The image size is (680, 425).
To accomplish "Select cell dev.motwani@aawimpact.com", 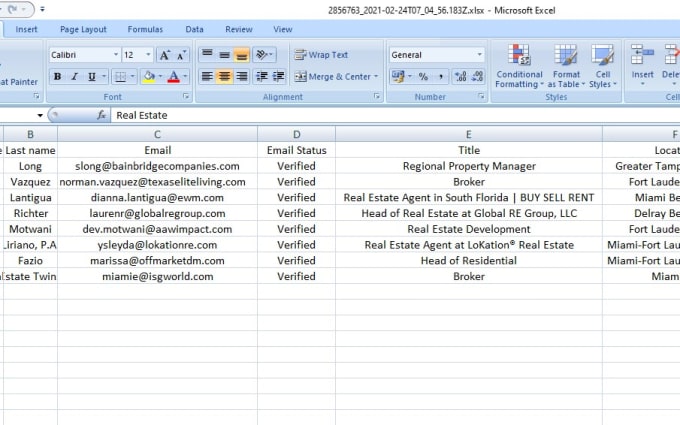I will 157,229.
